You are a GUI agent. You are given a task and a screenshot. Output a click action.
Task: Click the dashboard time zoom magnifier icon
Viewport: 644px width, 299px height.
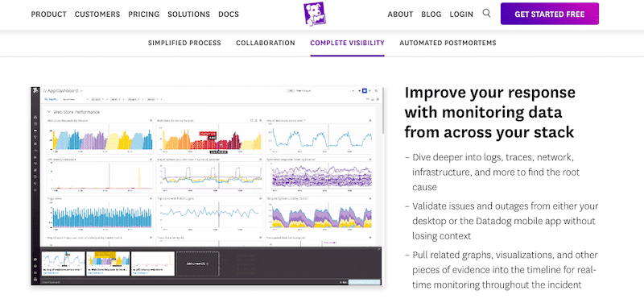pyautogui.click(x=376, y=91)
